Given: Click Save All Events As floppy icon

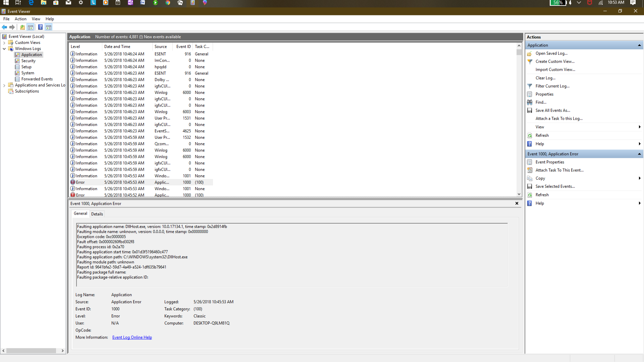Looking at the screenshot, I should [530, 110].
